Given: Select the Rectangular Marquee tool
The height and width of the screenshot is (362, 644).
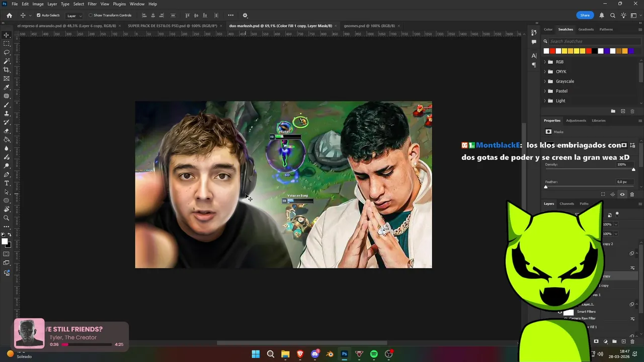Looking at the screenshot, I should pos(7,44).
